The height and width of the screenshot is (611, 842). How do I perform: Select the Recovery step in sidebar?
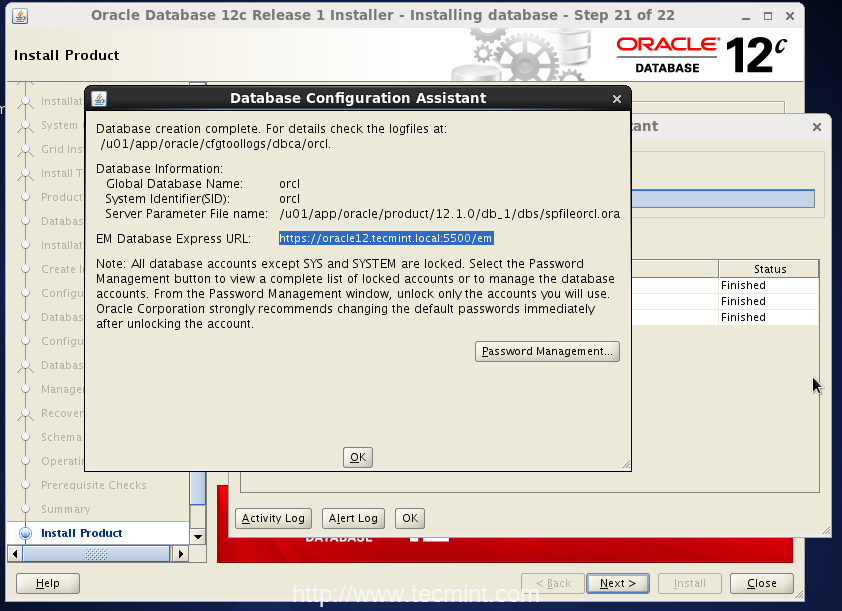[62, 413]
